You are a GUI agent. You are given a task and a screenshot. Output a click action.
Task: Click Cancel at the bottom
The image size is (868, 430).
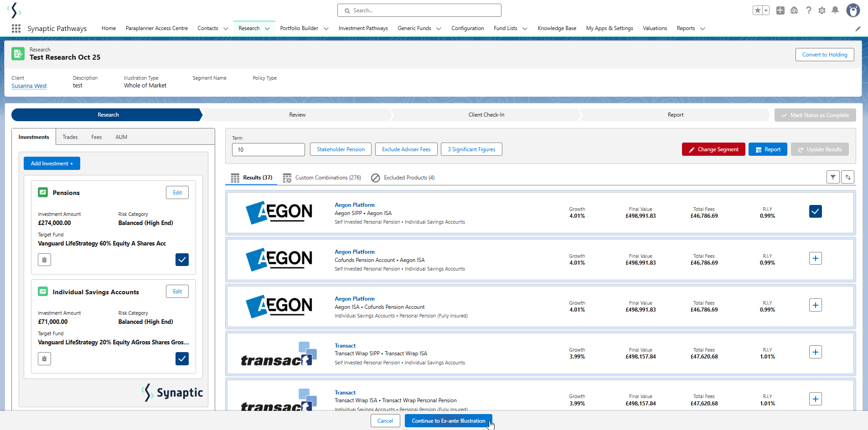click(385, 421)
